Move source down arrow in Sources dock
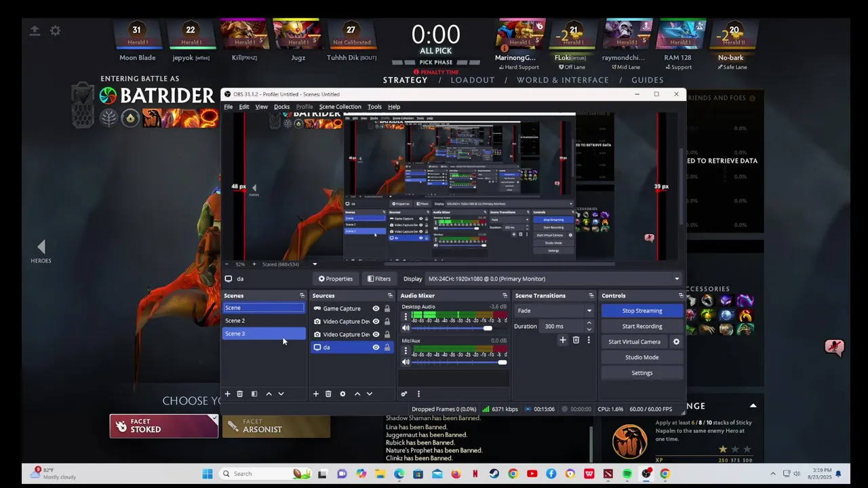This screenshot has height=488, width=868. [370, 394]
